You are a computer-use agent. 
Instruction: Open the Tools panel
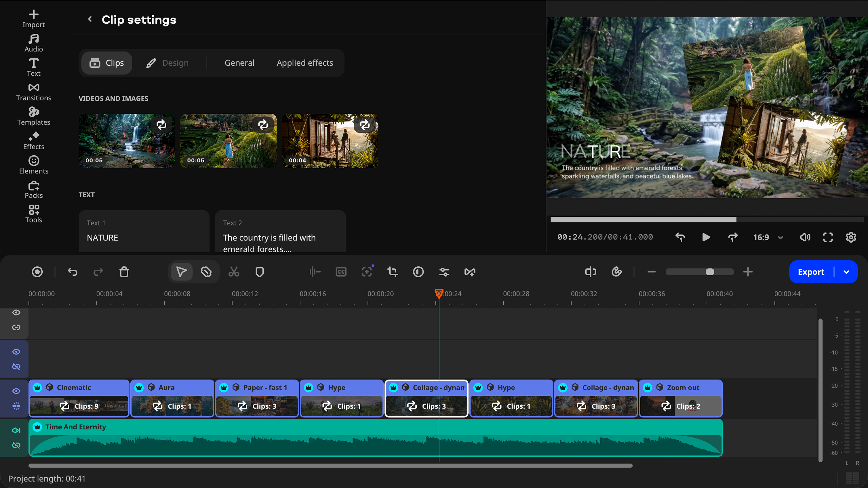click(33, 214)
